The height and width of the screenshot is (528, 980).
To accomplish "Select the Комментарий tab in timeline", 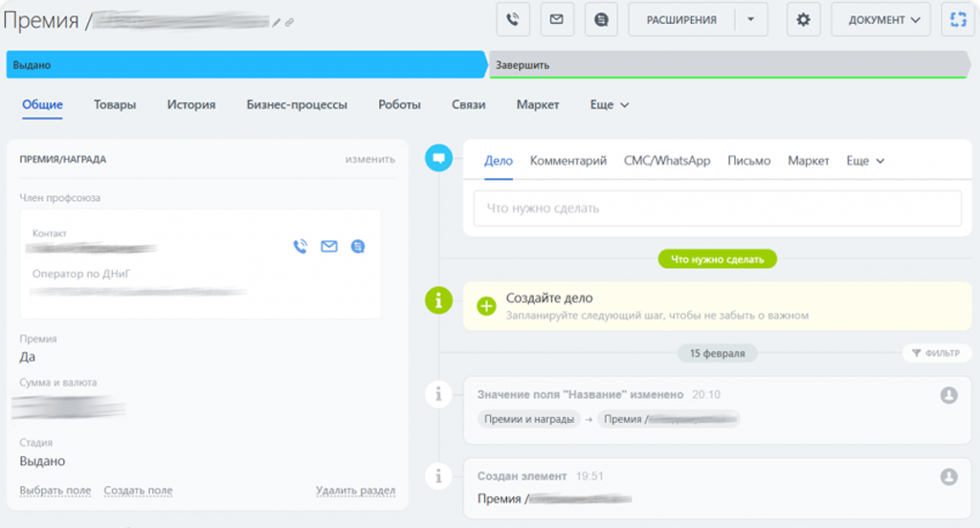I will pos(568,161).
